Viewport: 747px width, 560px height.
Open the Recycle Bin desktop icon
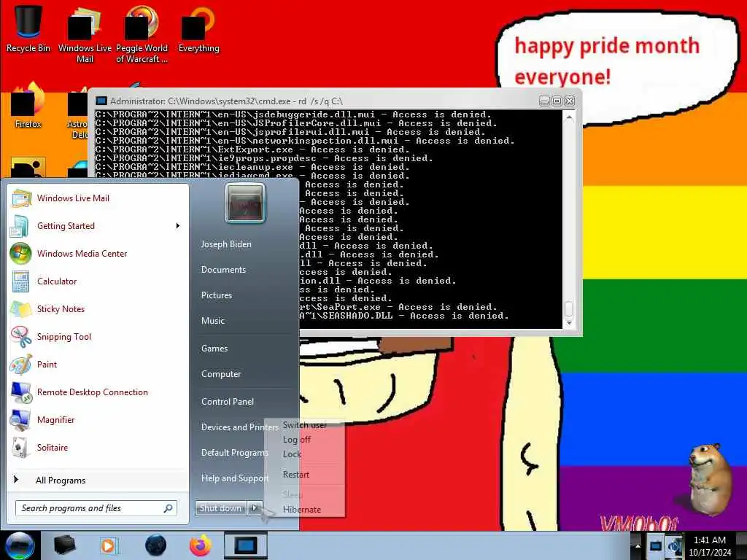pyautogui.click(x=28, y=29)
